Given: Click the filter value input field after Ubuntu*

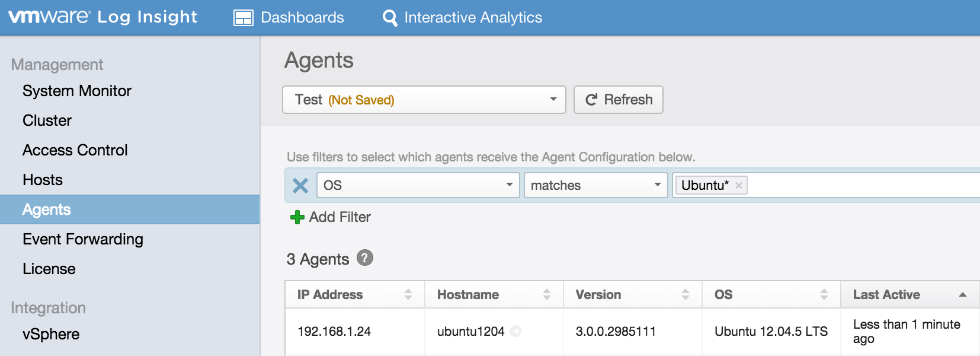Looking at the screenshot, I should pyautogui.click(x=859, y=185).
